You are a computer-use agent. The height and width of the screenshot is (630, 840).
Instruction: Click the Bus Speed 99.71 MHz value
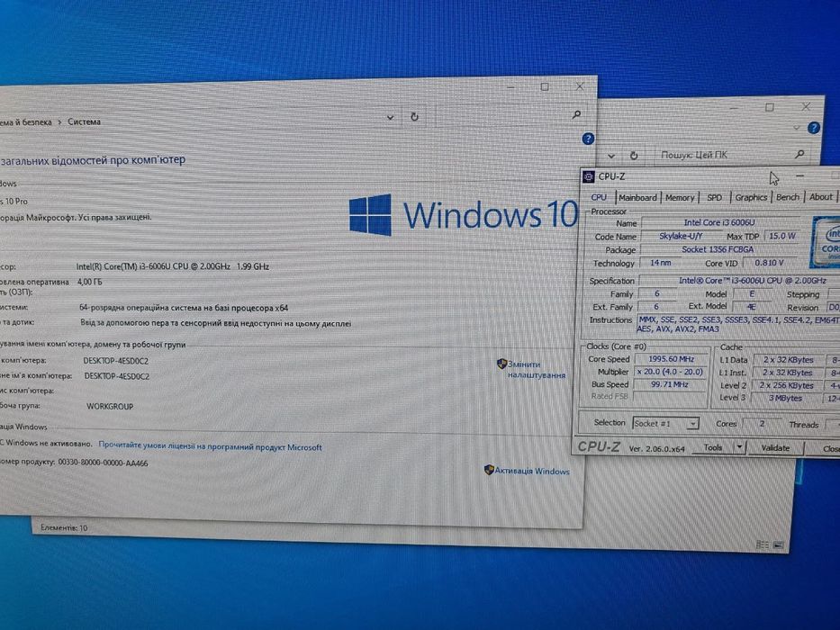(670, 384)
